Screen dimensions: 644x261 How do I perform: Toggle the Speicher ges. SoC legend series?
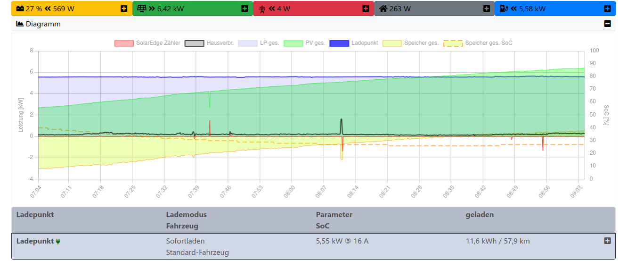click(x=478, y=43)
